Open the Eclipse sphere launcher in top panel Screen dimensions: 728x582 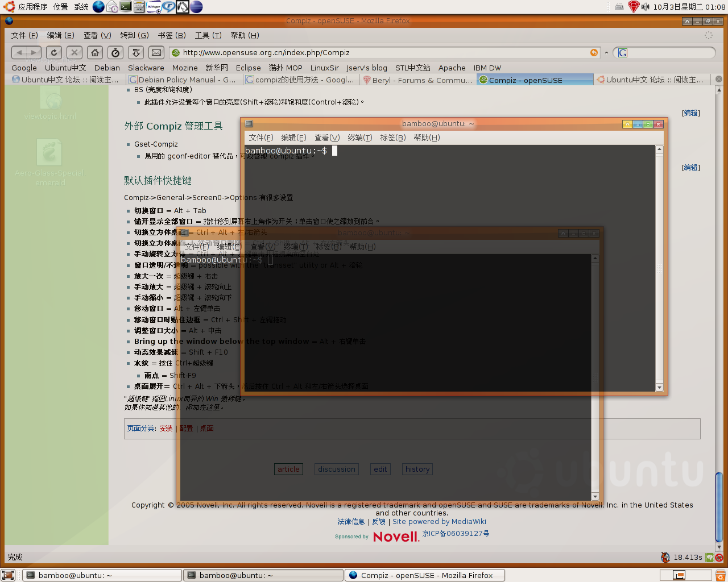point(196,7)
